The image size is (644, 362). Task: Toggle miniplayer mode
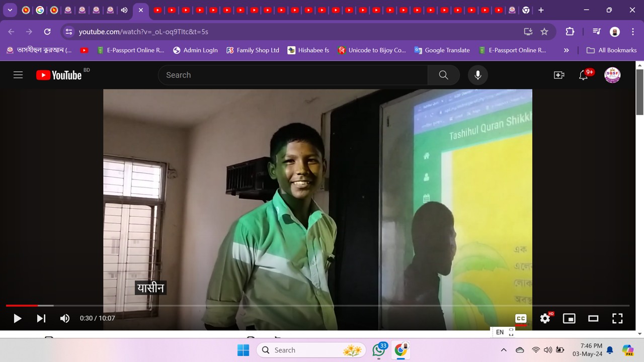(569, 318)
